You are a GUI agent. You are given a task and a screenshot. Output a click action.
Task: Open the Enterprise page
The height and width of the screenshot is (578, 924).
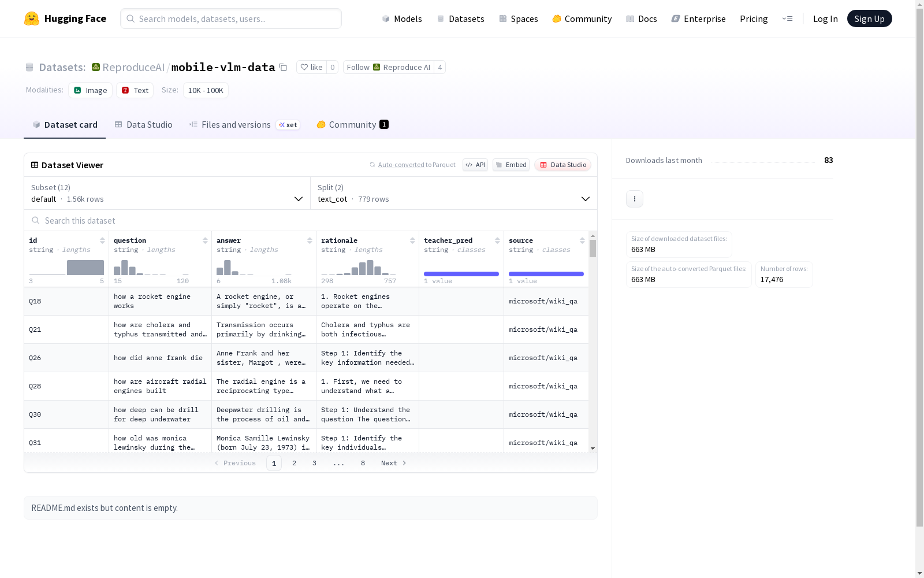699,18
